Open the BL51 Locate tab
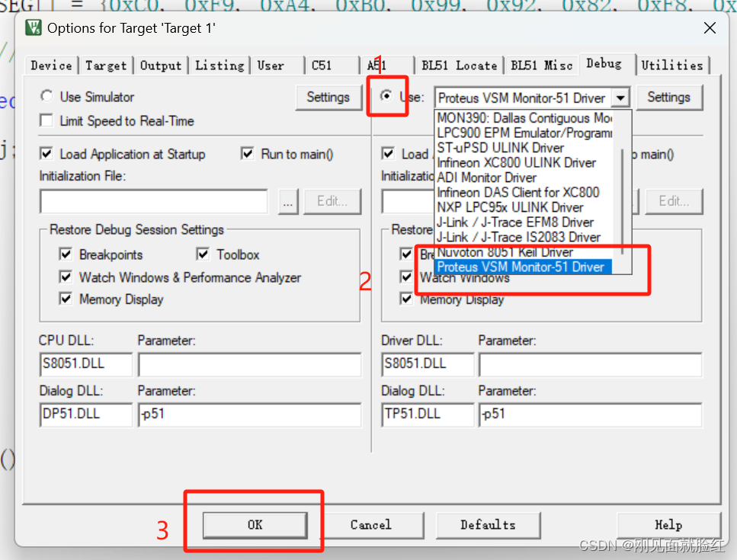This screenshot has width=737, height=560. (460, 66)
